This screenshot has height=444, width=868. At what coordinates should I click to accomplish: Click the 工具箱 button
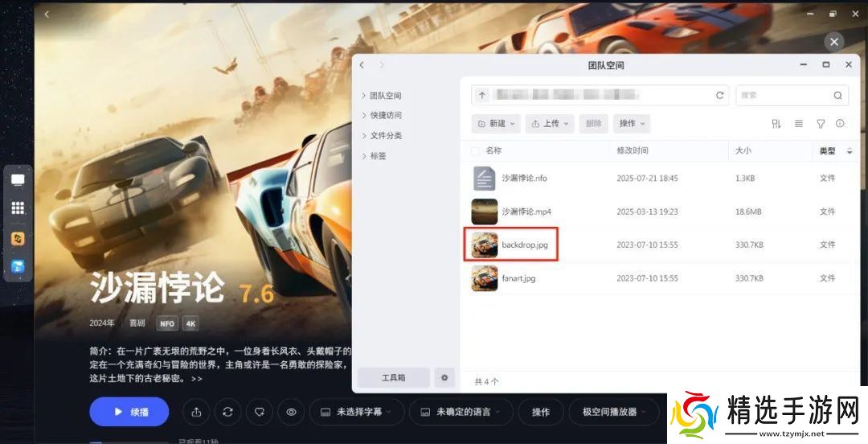394,377
